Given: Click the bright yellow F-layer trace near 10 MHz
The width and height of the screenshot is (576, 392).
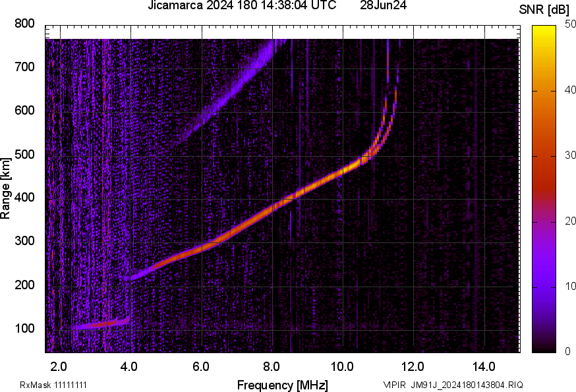Looking at the screenshot, I should [347, 169].
